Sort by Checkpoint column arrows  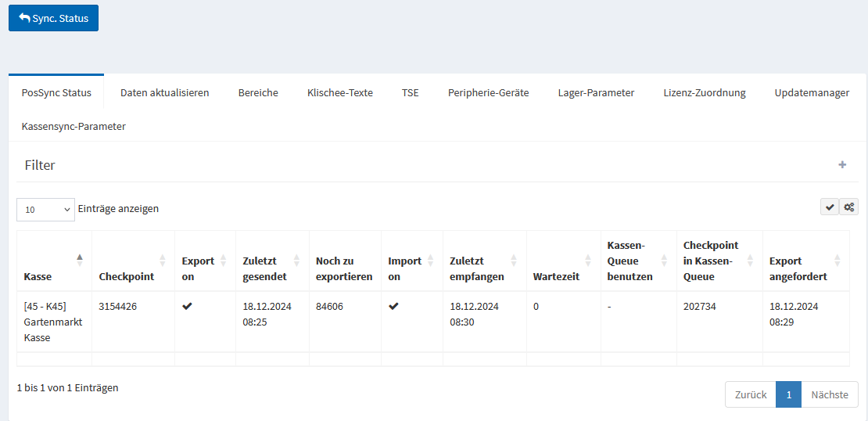tap(163, 261)
